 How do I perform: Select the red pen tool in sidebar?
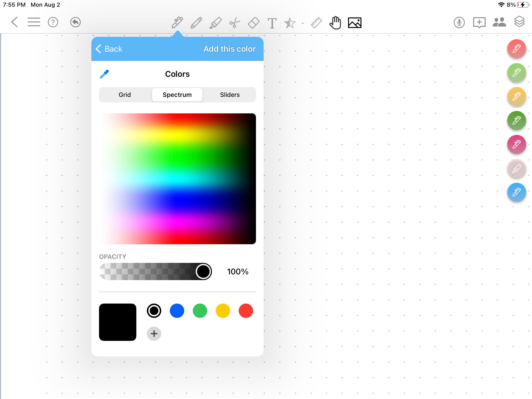516,49
